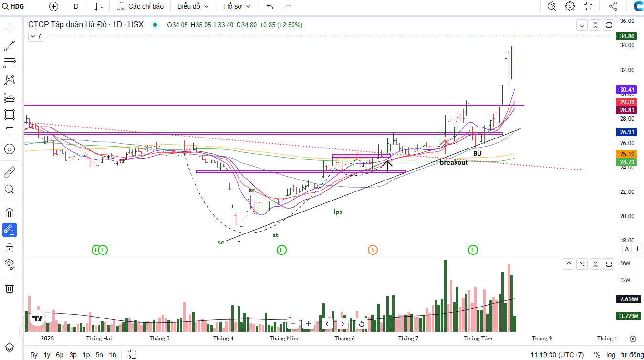Open chart settings gear icon
This screenshot has height=360, width=644.
point(570,6)
